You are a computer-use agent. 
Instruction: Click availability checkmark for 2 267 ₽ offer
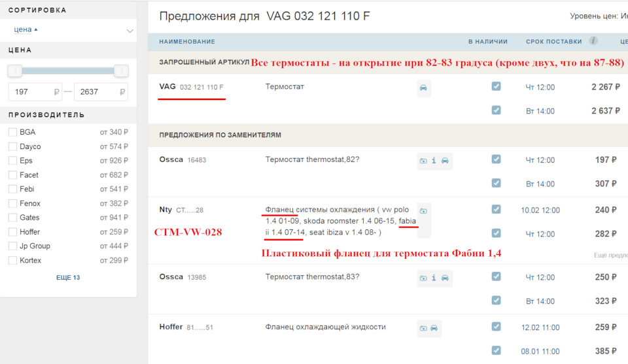[497, 86]
